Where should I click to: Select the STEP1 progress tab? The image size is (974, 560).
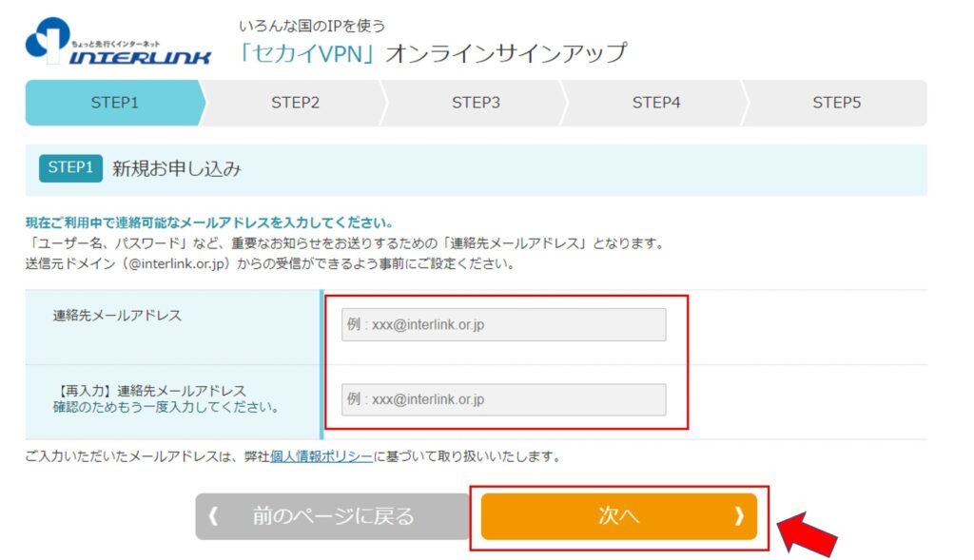[114, 103]
